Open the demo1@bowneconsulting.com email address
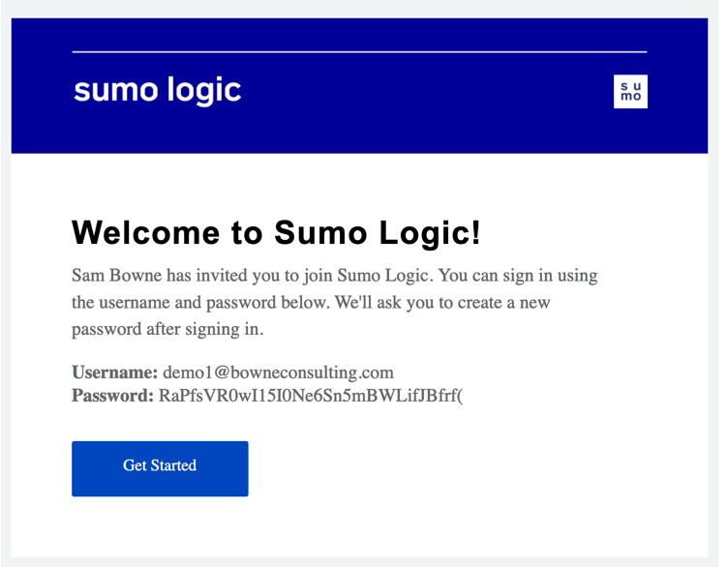 278,373
